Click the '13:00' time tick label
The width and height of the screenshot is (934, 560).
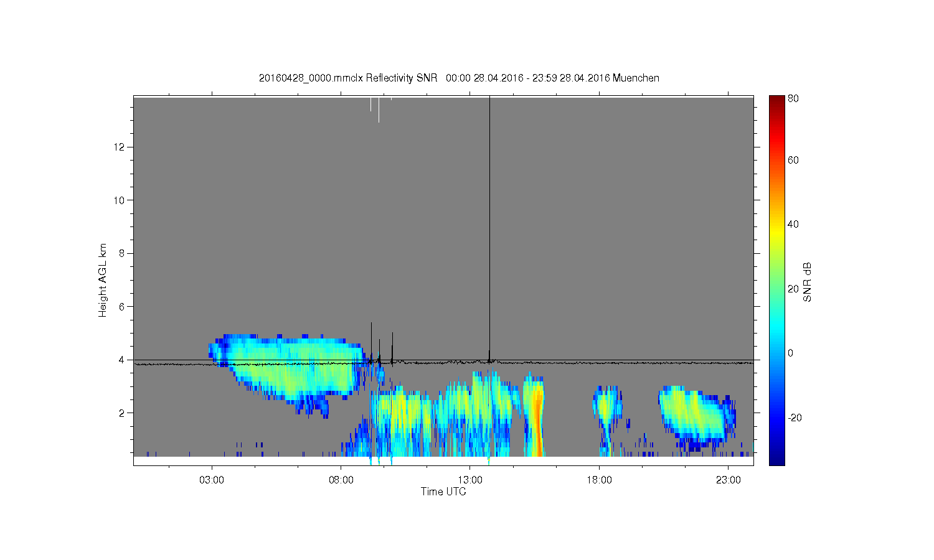[470, 480]
